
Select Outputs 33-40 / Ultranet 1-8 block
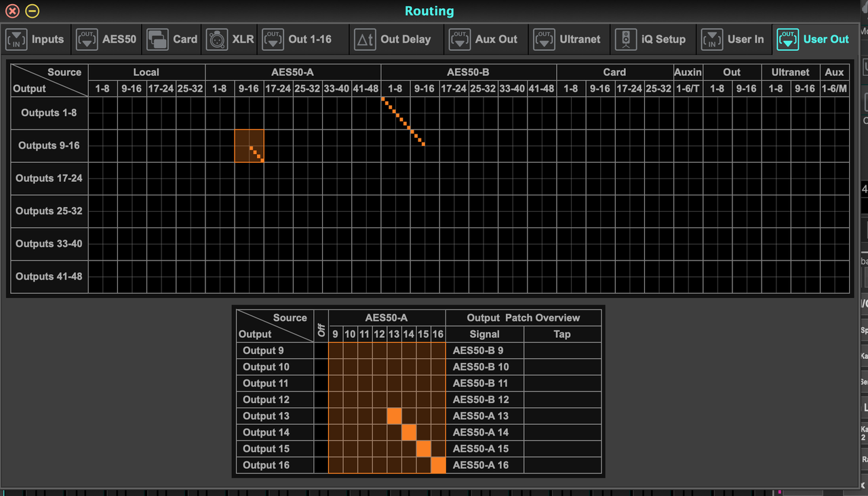[776, 244]
